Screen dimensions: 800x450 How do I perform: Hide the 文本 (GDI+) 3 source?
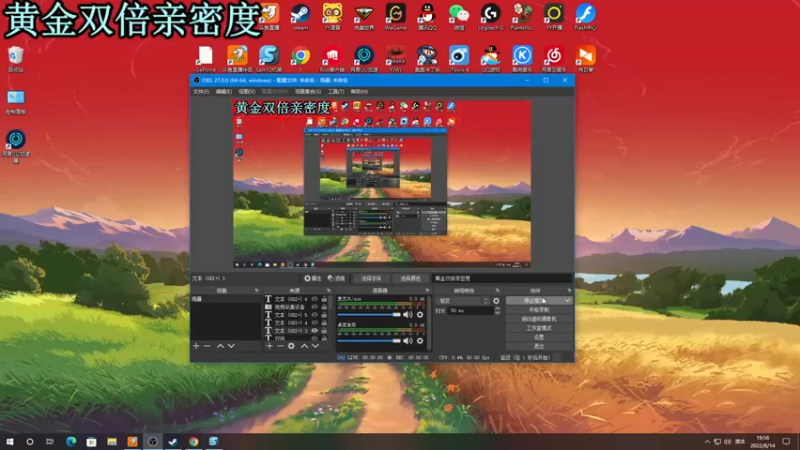pyautogui.click(x=315, y=331)
